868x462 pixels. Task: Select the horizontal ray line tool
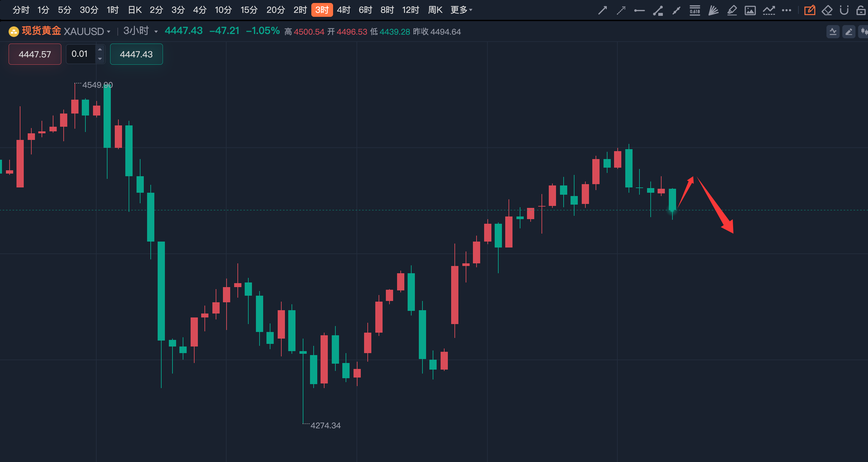(x=639, y=11)
